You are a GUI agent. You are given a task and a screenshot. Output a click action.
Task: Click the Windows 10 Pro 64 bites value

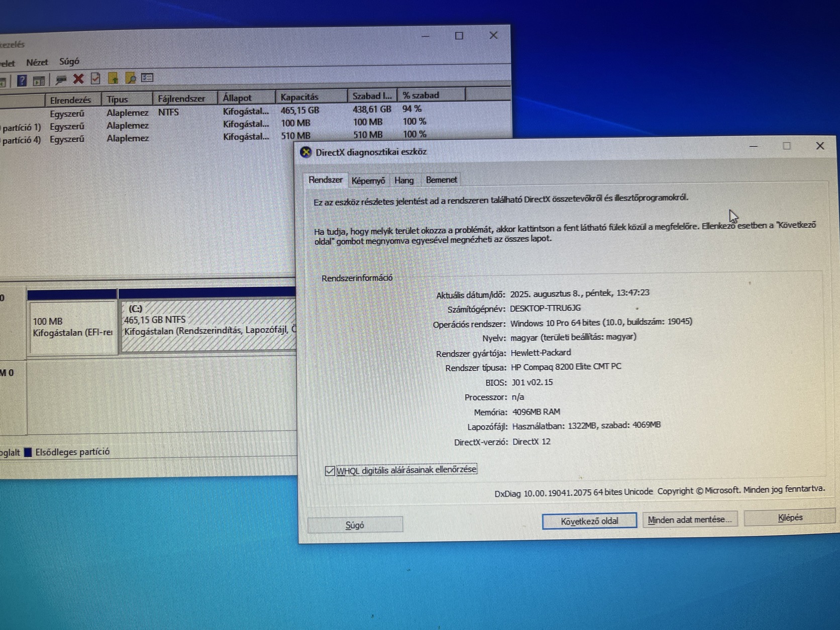(601, 322)
